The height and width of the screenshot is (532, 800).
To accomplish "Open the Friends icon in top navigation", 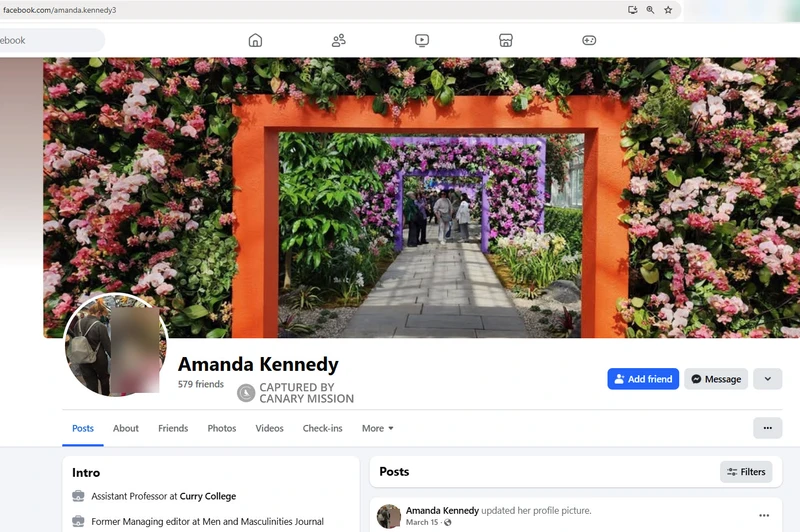I will point(339,40).
